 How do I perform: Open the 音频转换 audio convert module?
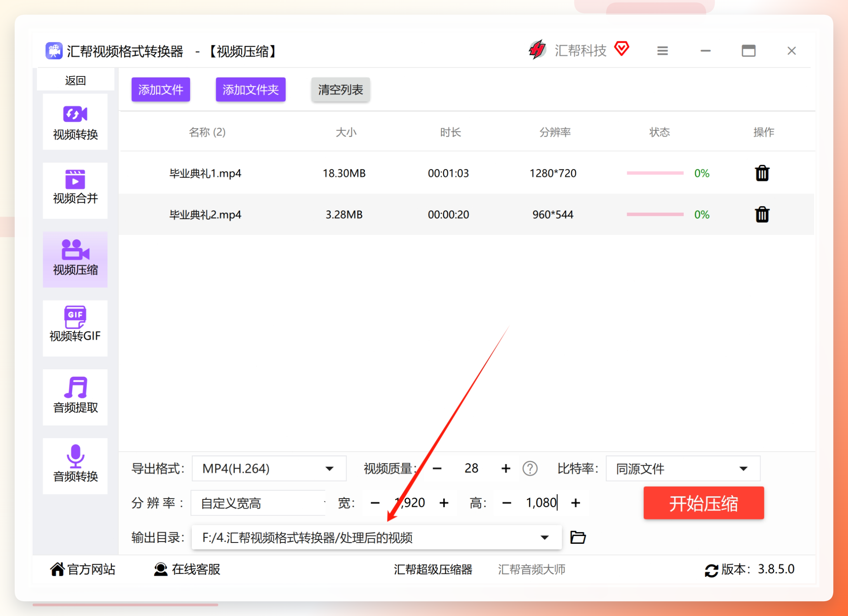[x=75, y=465]
